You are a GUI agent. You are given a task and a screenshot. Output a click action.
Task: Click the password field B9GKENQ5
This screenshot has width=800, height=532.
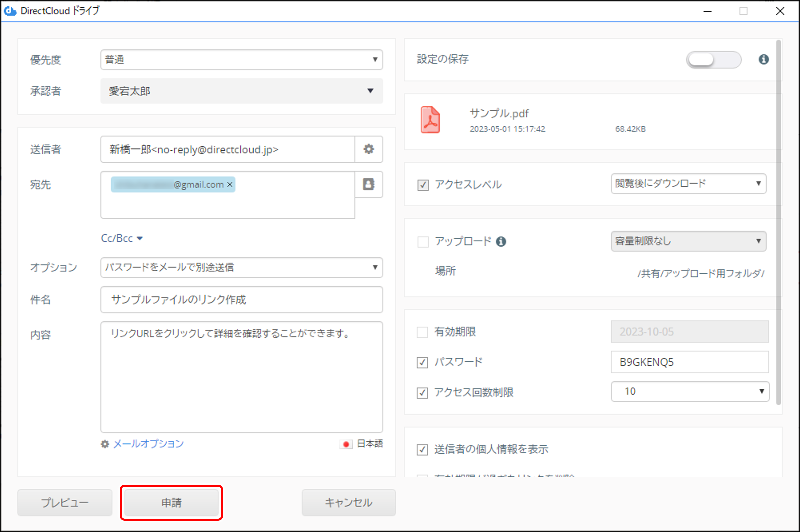690,362
